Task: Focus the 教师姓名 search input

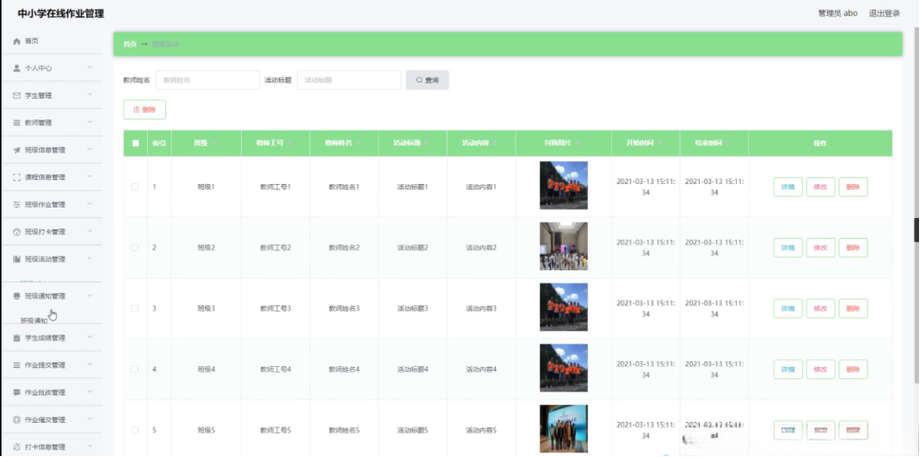Action: (x=208, y=80)
